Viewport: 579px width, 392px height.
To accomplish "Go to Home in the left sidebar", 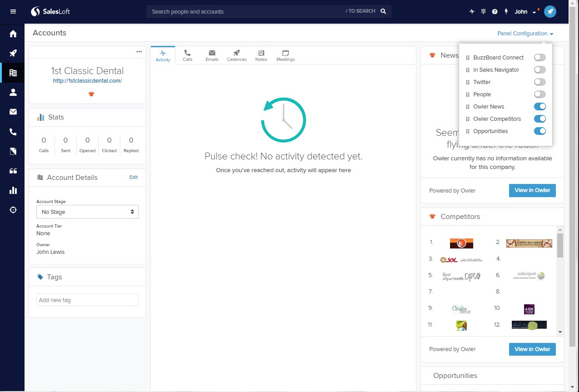I will (13, 34).
